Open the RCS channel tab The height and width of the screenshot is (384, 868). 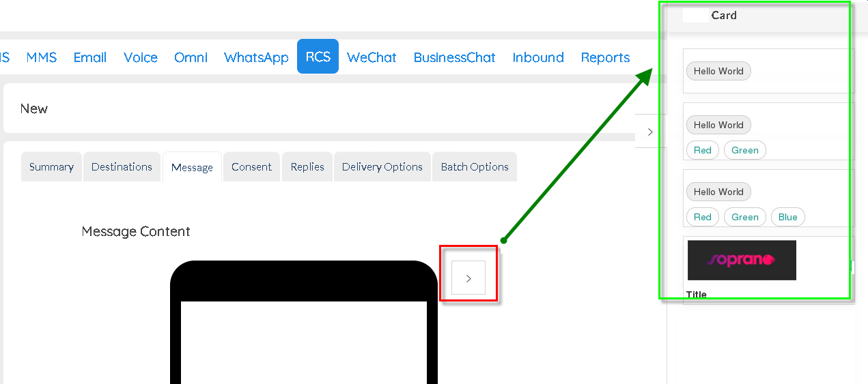[x=318, y=57]
